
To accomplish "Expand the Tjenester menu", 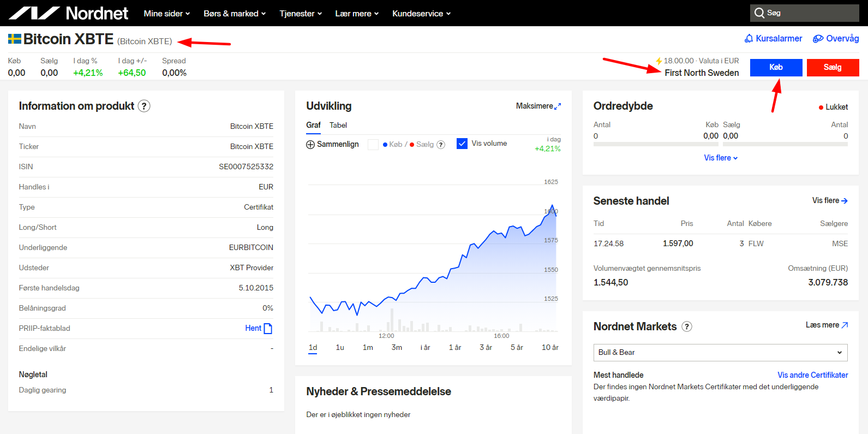I will 301,13.
